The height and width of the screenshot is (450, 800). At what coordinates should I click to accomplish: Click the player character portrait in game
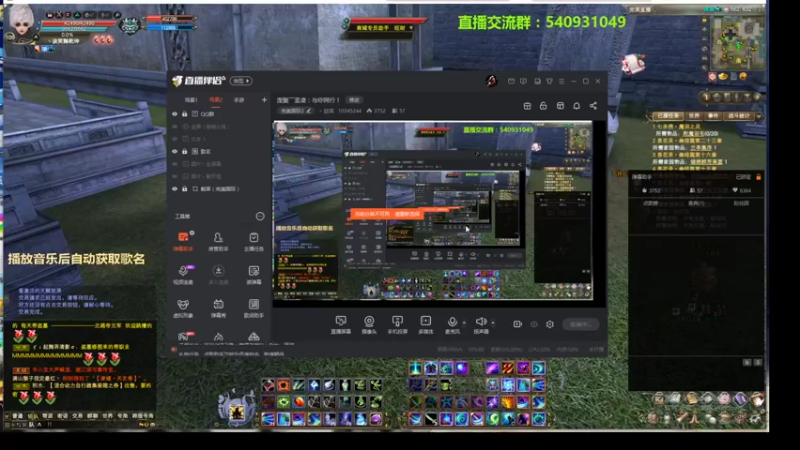(22, 21)
